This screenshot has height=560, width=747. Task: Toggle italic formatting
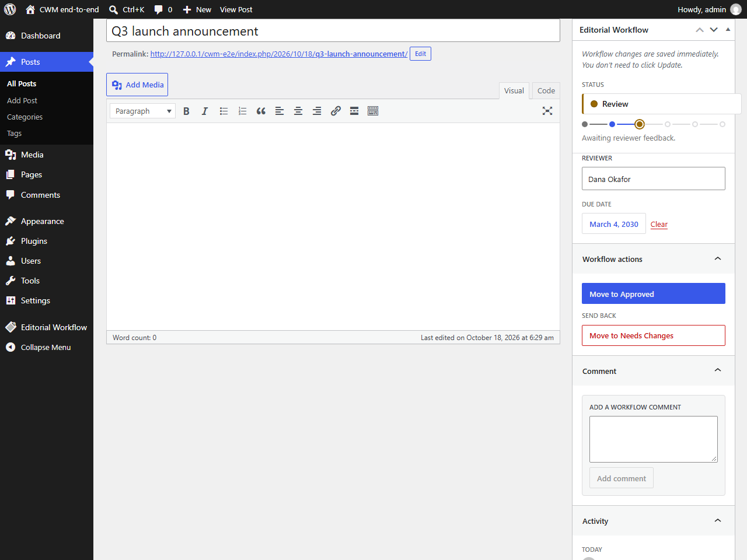pyautogui.click(x=205, y=111)
